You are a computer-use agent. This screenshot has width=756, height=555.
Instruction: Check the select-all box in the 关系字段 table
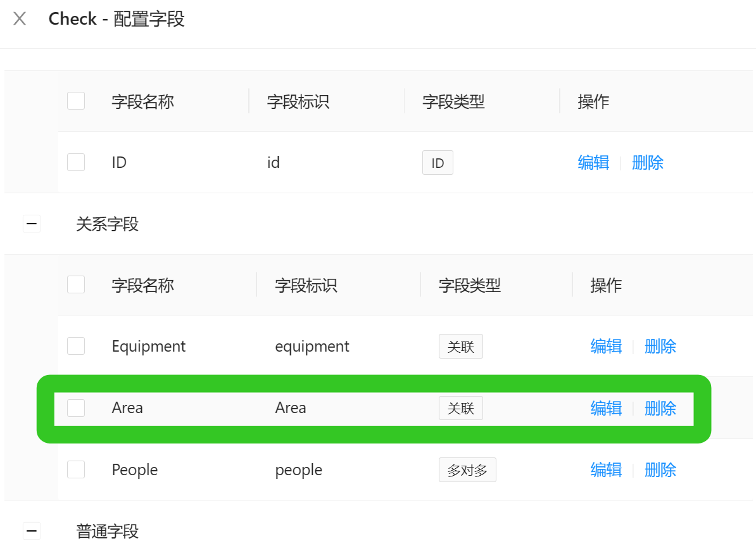tap(75, 284)
